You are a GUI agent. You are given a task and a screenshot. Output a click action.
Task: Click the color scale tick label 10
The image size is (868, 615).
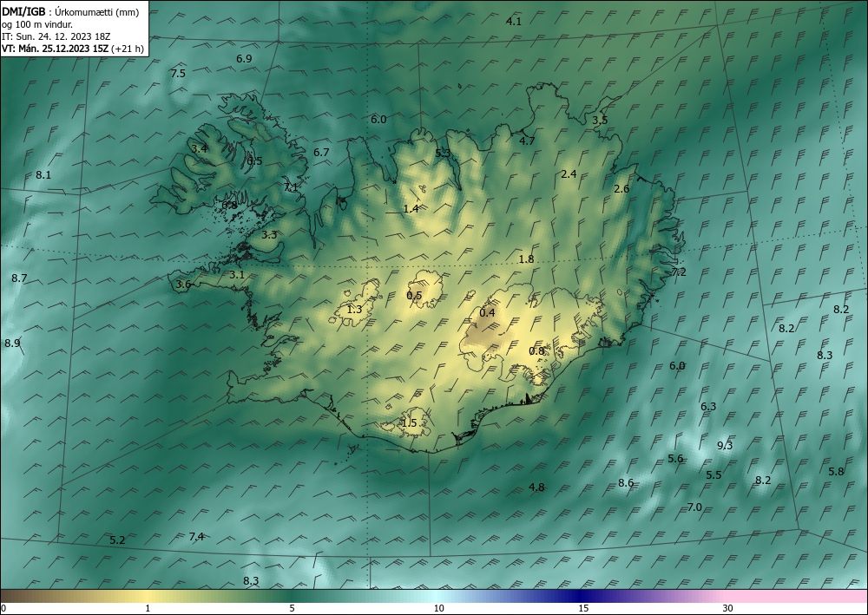click(x=438, y=609)
